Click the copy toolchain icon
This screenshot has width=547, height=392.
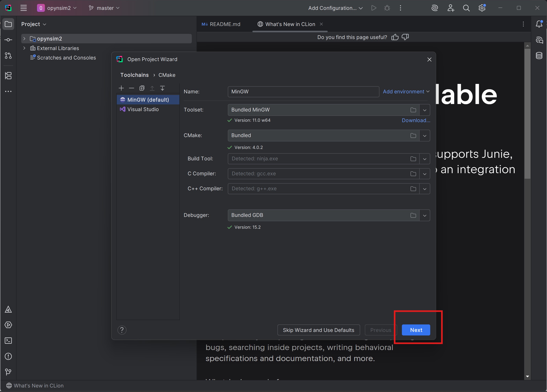click(x=142, y=88)
